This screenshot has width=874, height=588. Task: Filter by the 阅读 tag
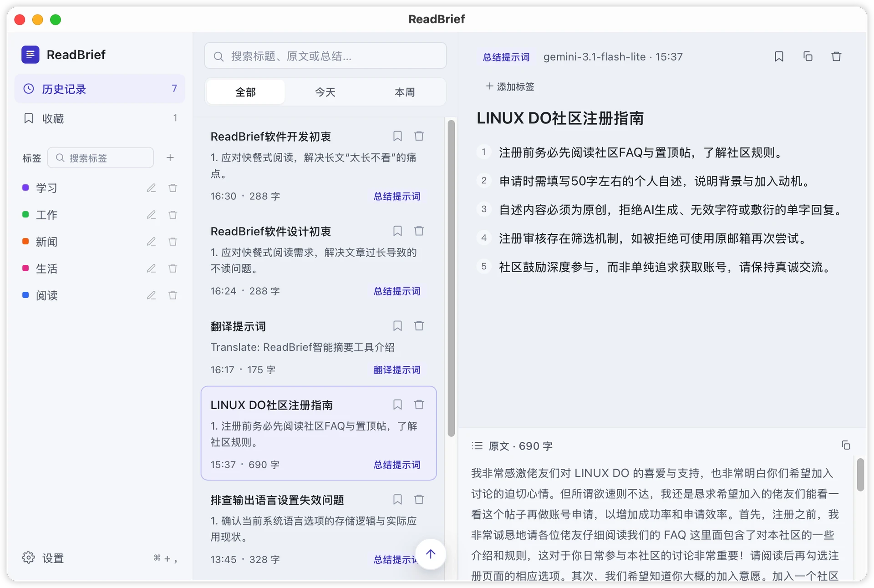pos(46,295)
